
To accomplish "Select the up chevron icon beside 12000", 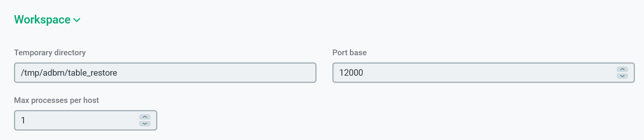I will click(622, 69).
